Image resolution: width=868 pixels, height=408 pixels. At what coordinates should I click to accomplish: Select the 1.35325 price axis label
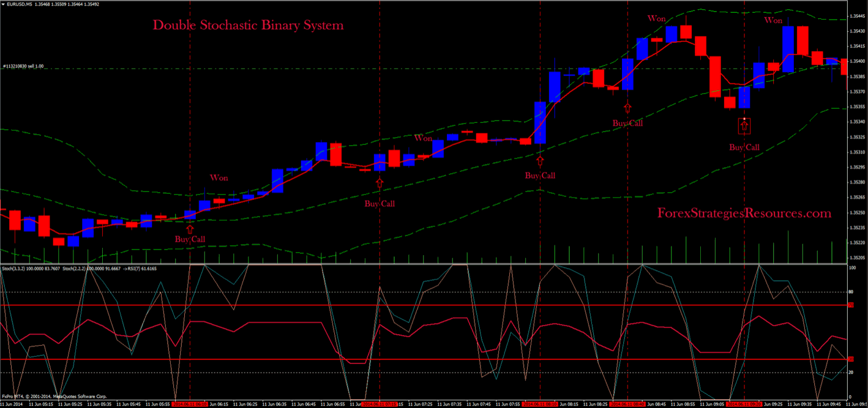(x=858, y=137)
